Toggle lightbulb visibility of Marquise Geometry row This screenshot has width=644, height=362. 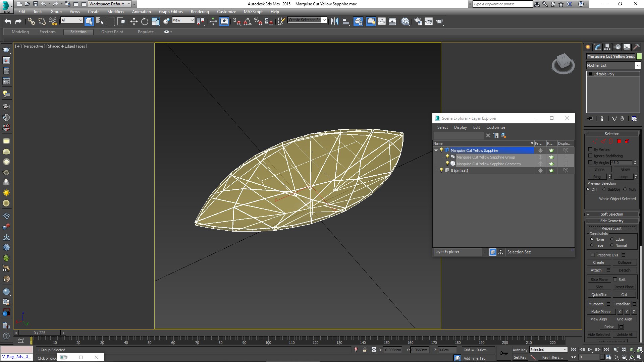tap(447, 164)
